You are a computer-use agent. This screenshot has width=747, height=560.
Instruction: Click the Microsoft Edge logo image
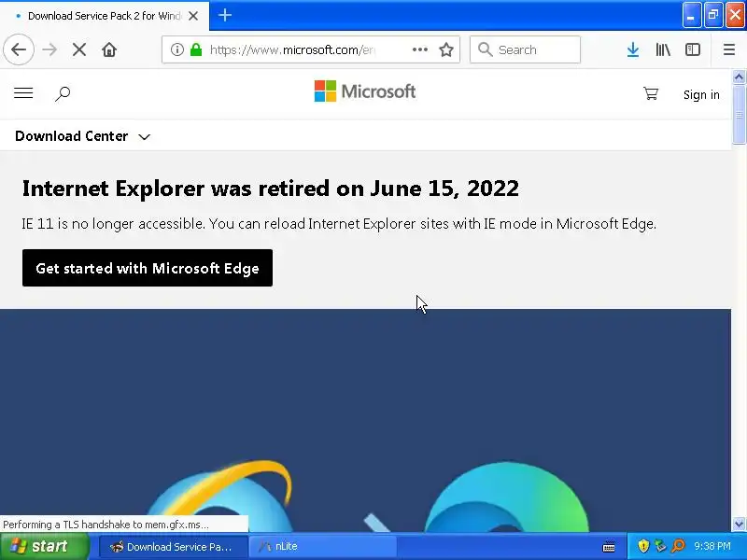pos(506,497)
